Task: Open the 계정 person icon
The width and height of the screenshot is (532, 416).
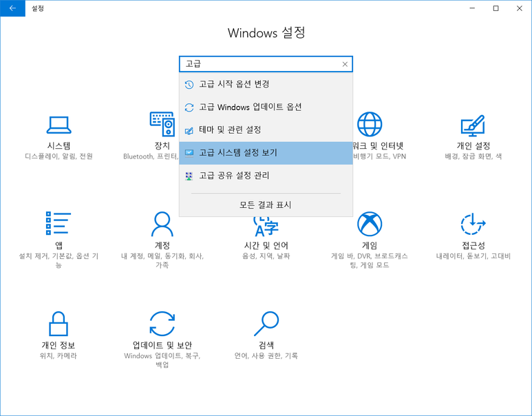Action: point(162,224)
